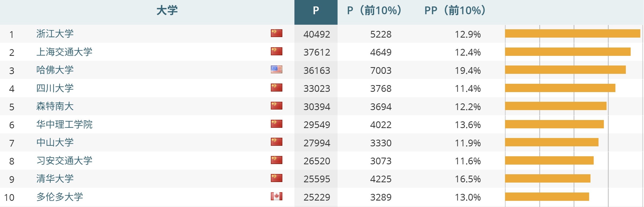This screenshot has height=207, width=644.
Task: Click China flag icon next to 浙江大学
Action: (x=276, y=33)
